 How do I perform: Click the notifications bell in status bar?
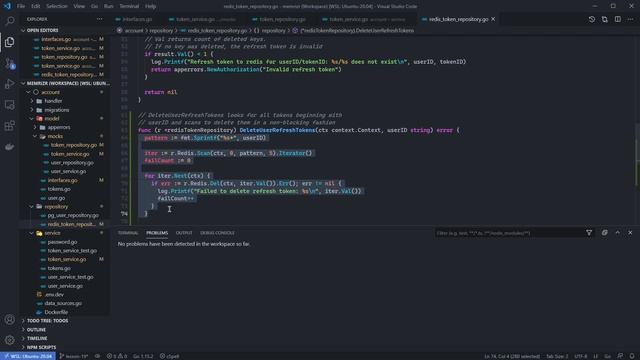pyautogui.click(x=632, y=356)
